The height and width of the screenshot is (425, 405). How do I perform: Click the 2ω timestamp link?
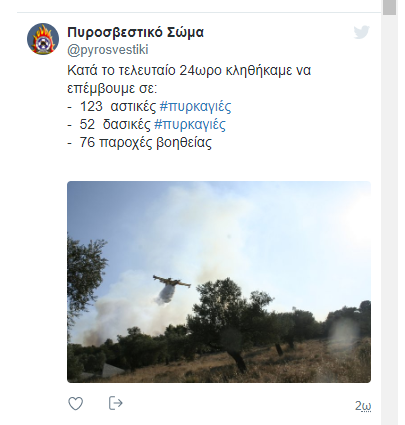[x=363, y=406]
